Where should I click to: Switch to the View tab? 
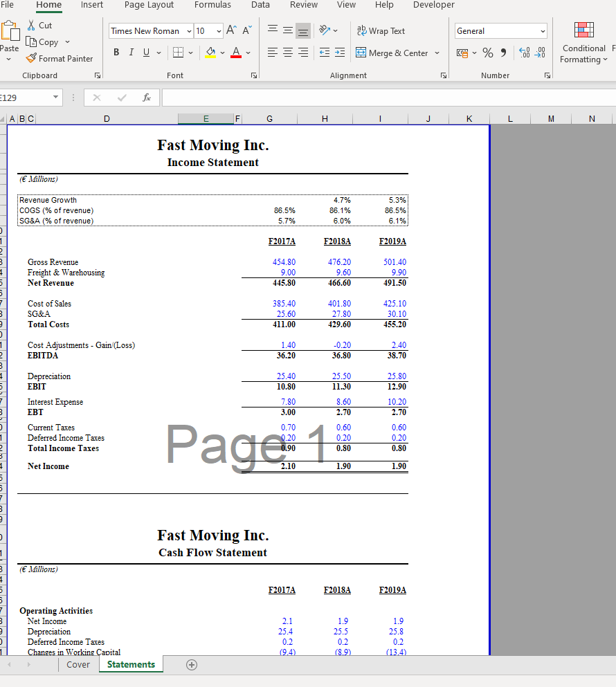pyautogui.click(x=346, y=5)
